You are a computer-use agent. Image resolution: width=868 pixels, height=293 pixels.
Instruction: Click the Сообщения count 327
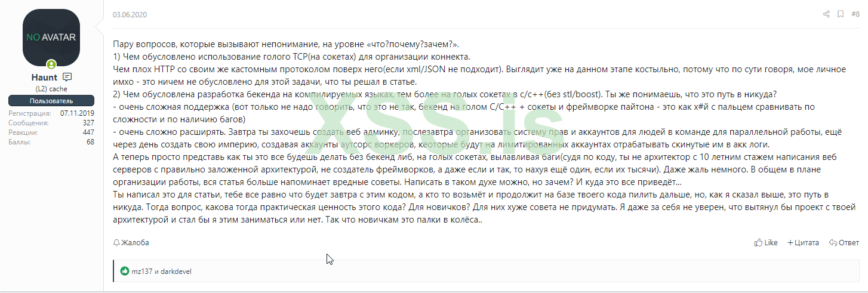click(x=88, y=122)
